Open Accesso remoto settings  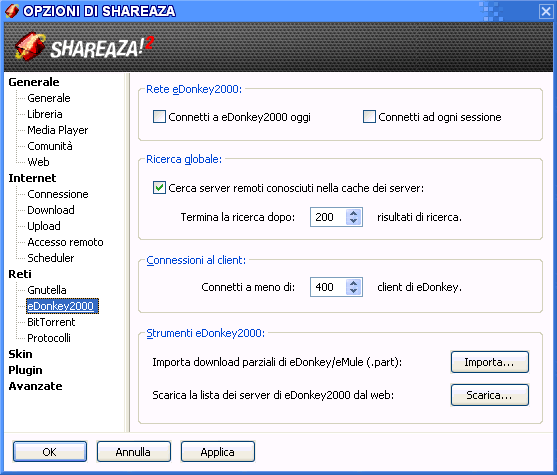(x=65, y=242)
